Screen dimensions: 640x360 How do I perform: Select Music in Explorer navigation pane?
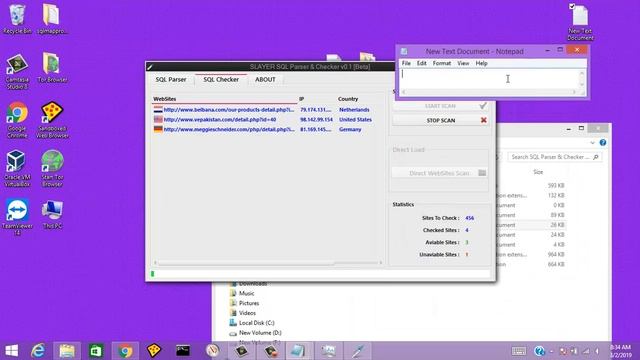(247, 293)
